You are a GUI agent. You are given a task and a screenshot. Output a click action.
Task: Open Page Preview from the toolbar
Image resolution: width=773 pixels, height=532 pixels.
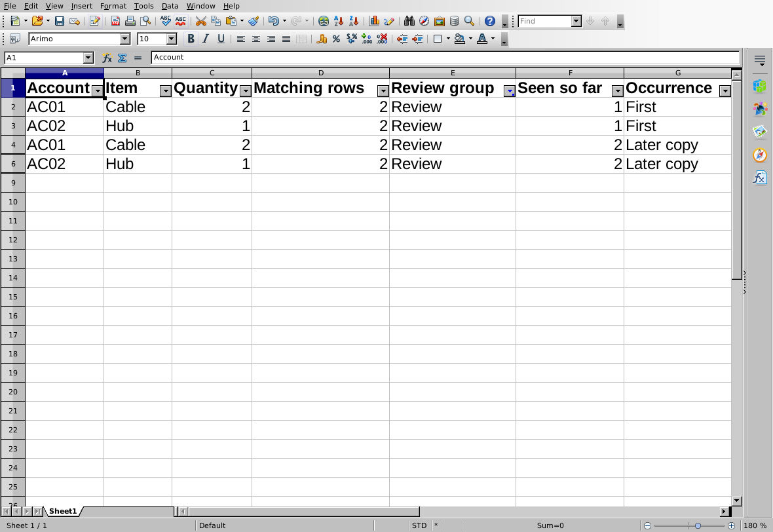(x=145, y=21)
